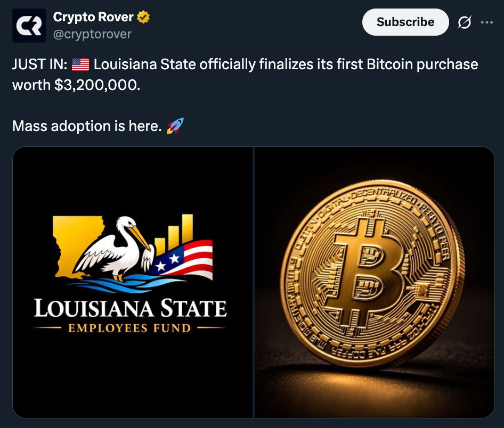Click the "Mass adoption is here." line
The height and width of the screenshot is (428, 504).
[x=87, y=126]
